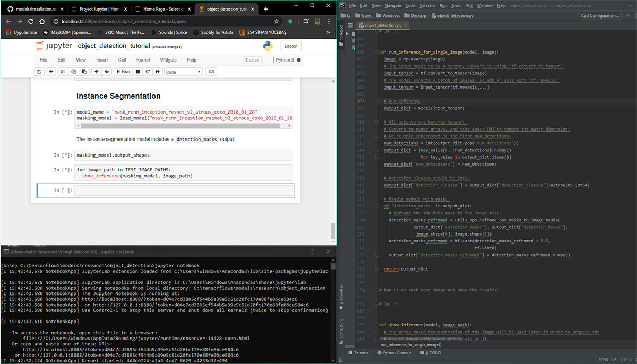Move selected cell down arrow icon
Viewport: 637px width, 364px height.
click(107, 72)
